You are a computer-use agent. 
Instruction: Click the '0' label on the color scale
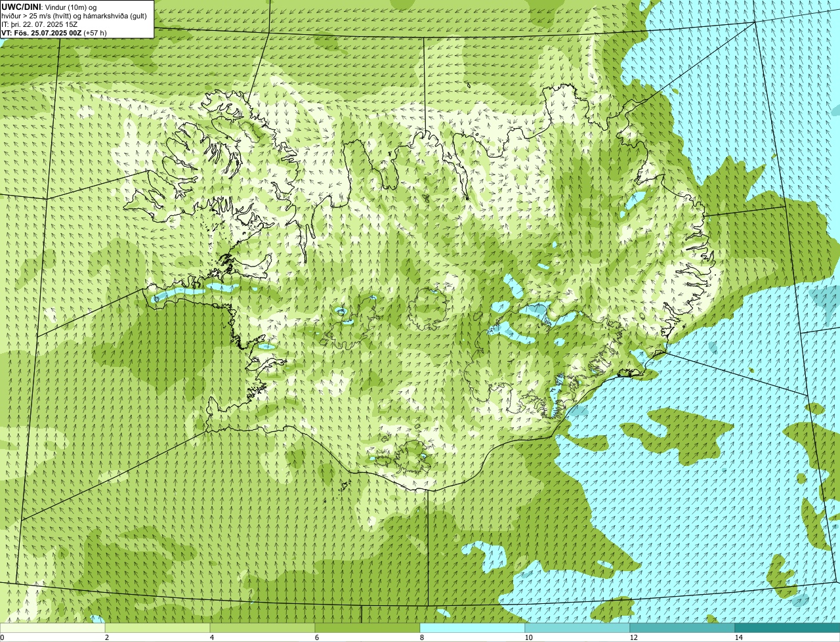point(2,637)
